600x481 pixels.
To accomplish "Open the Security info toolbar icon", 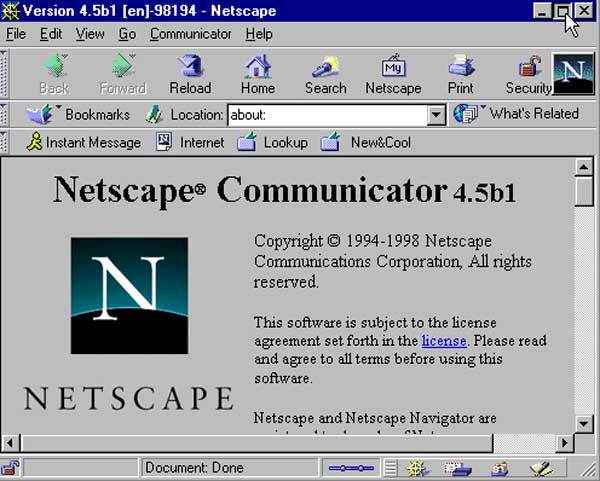I will tap(528, 75).
